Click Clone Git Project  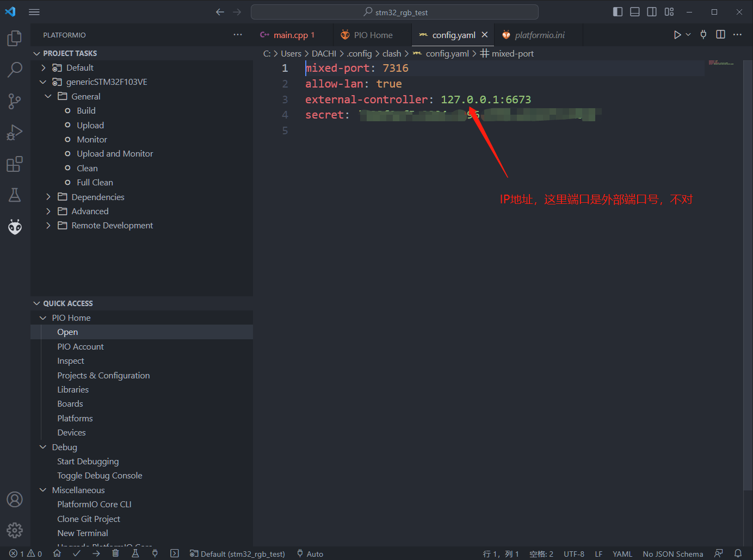(x=141, y=519)
